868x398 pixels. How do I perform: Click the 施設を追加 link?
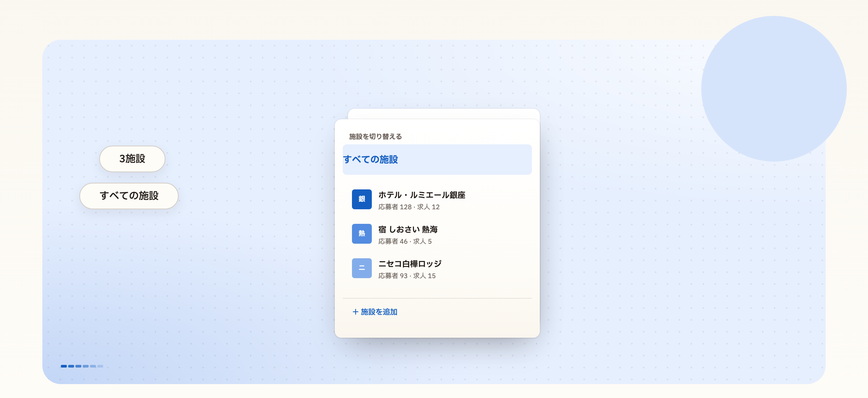point(375,312)
